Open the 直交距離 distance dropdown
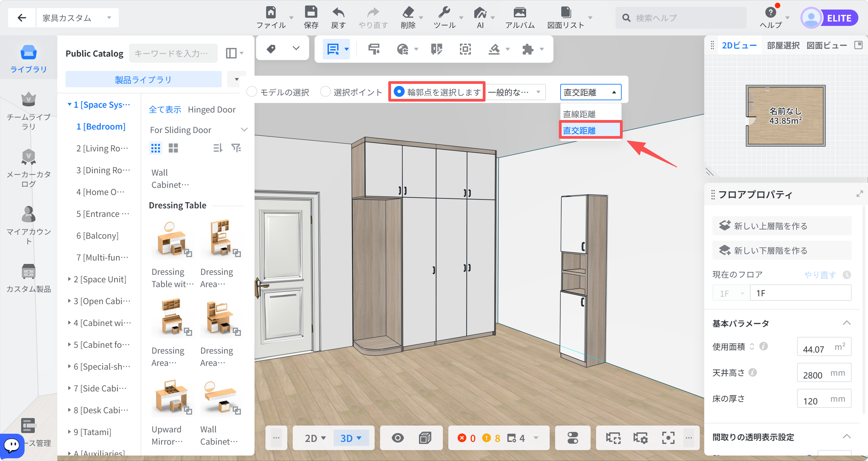 pos(591,92)
